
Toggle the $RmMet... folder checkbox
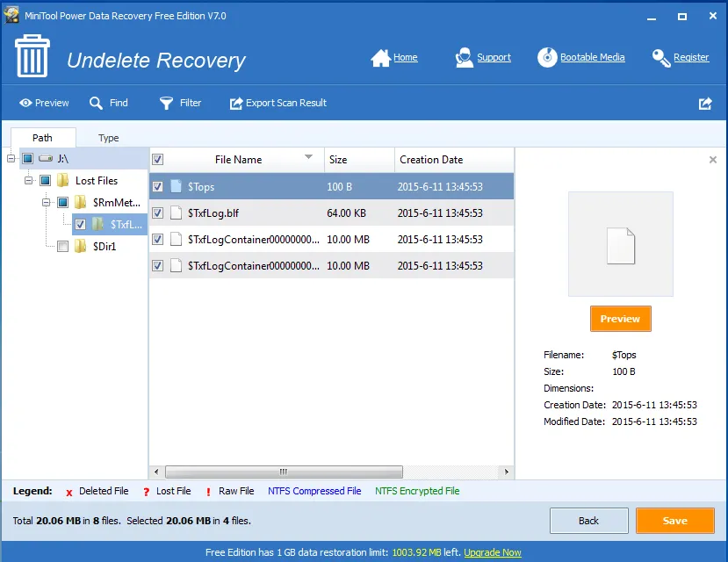tap(62, 202)
